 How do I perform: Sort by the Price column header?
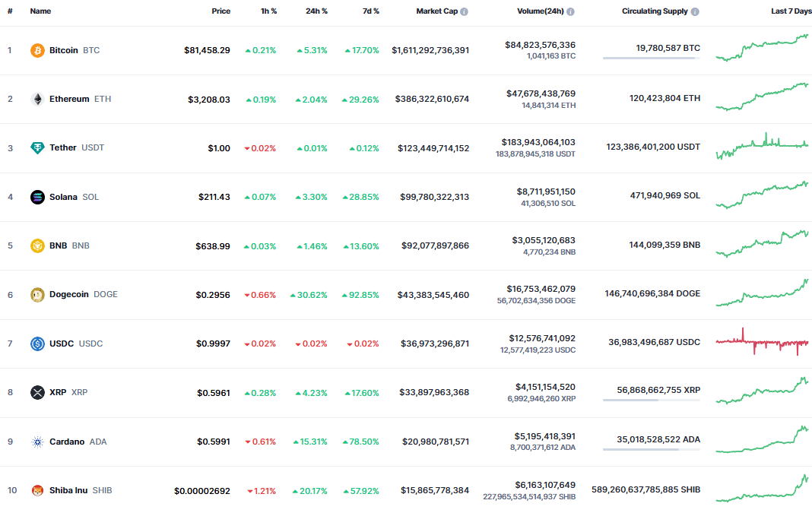pos(220,11)
